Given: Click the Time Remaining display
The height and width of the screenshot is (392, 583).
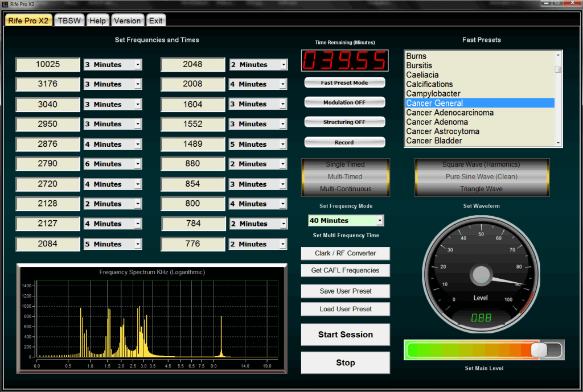Looking at the screenshot, I should (x=344, y=60).
